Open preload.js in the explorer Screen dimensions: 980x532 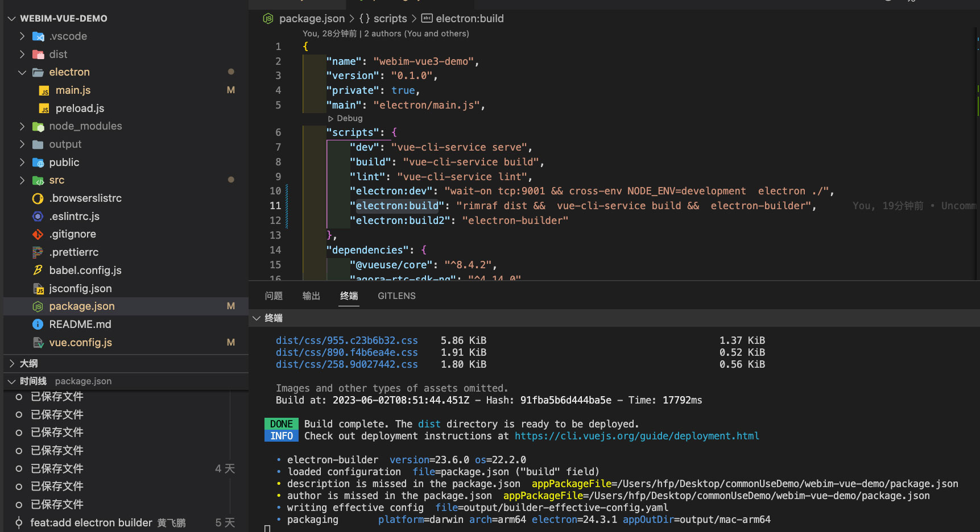tap(80, 109)
